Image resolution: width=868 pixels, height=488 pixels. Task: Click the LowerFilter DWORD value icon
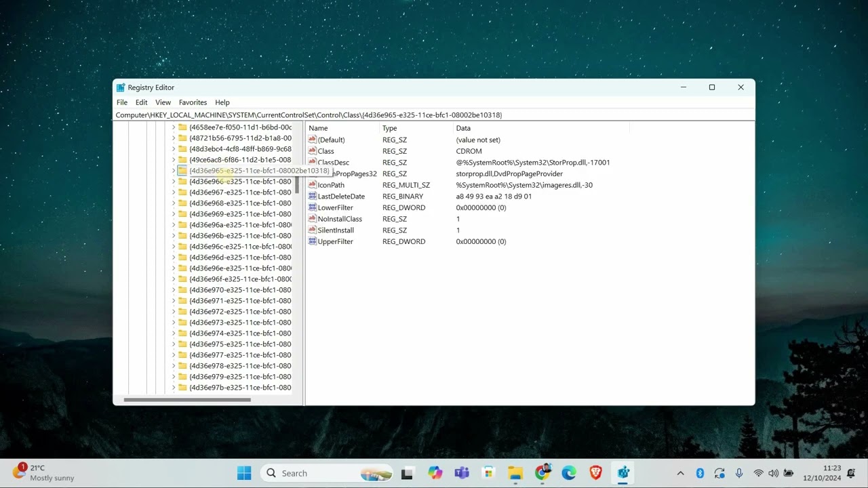313,207
